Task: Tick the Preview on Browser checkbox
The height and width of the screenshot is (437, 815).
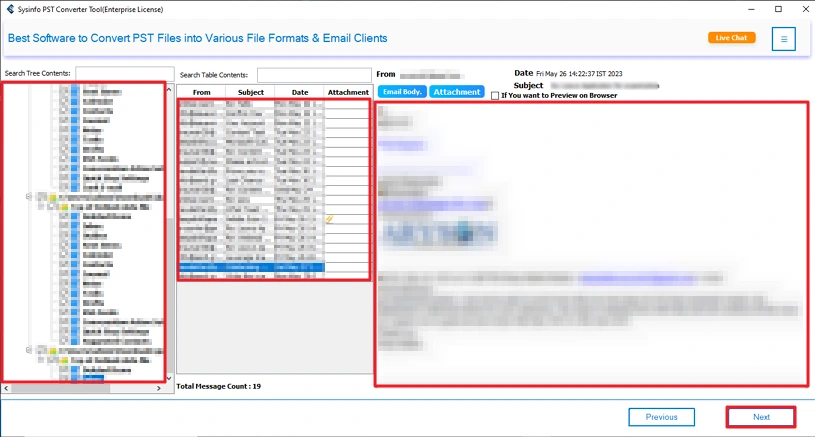Action: coord(495,96)
